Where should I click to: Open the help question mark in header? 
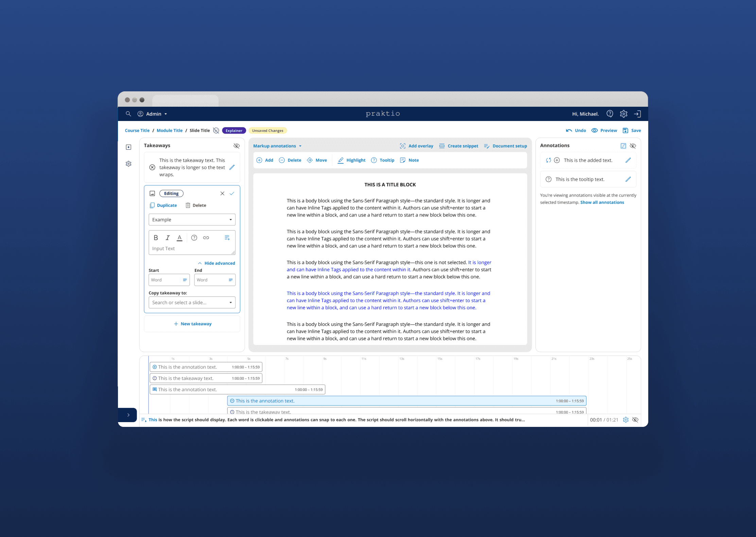pyautogui.click(x=610, y=114)
